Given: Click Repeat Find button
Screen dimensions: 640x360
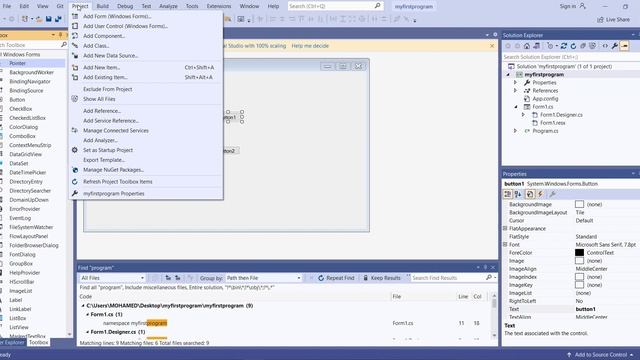Looking at the screenshot, I should [336, 278].
